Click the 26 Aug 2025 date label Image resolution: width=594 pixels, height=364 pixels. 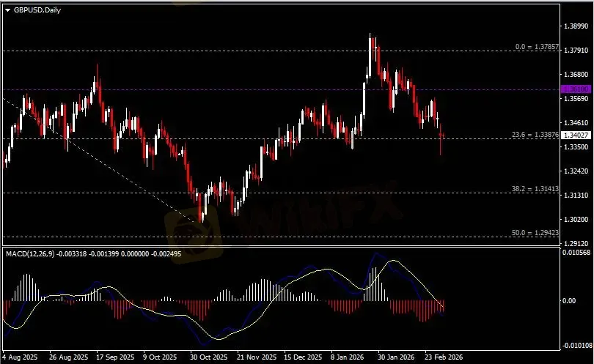[x=69, y=357]
